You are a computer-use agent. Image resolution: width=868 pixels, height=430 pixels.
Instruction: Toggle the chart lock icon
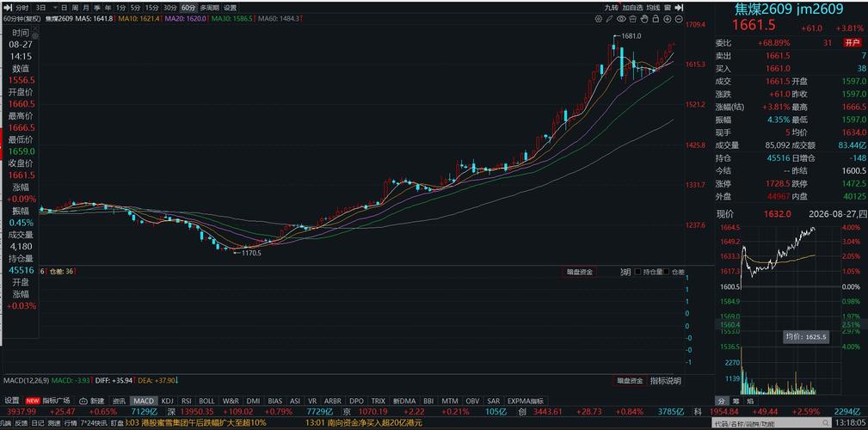click(x=656, y=19)
